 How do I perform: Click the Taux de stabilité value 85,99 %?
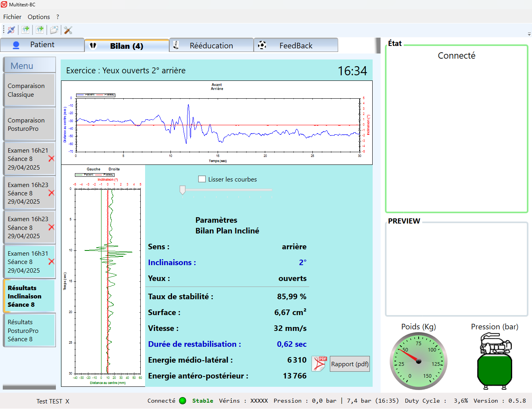coord(291,296)
